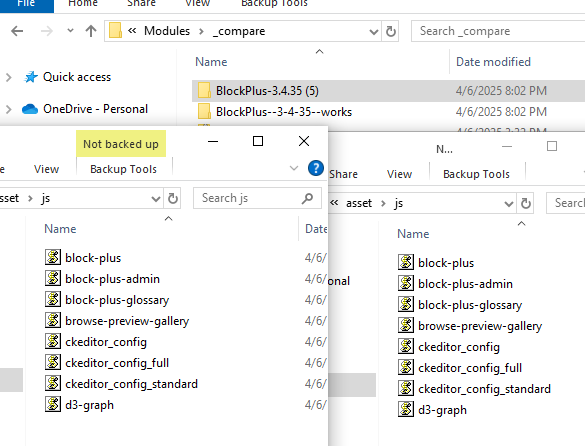This screenshot has height=446, width=585.
Task: Open Recent locations dropdown arrow
Action: point(70,31)
